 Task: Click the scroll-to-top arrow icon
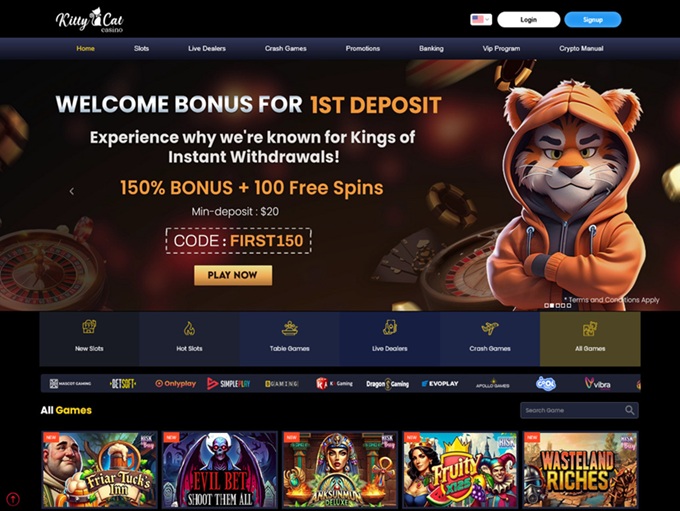[13, 499]
